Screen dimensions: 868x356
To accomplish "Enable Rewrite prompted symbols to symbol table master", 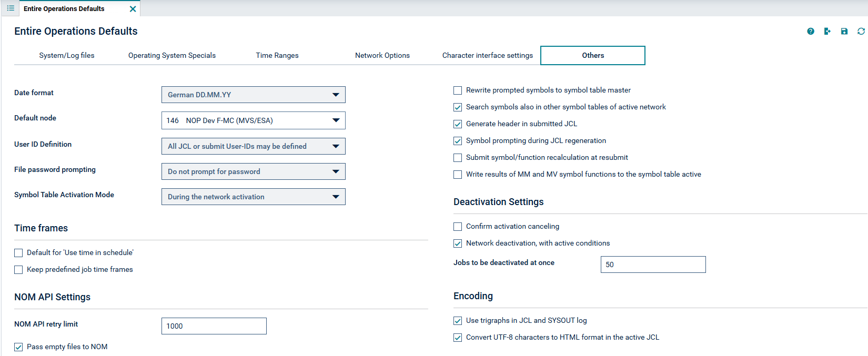I will click(458, 90).
